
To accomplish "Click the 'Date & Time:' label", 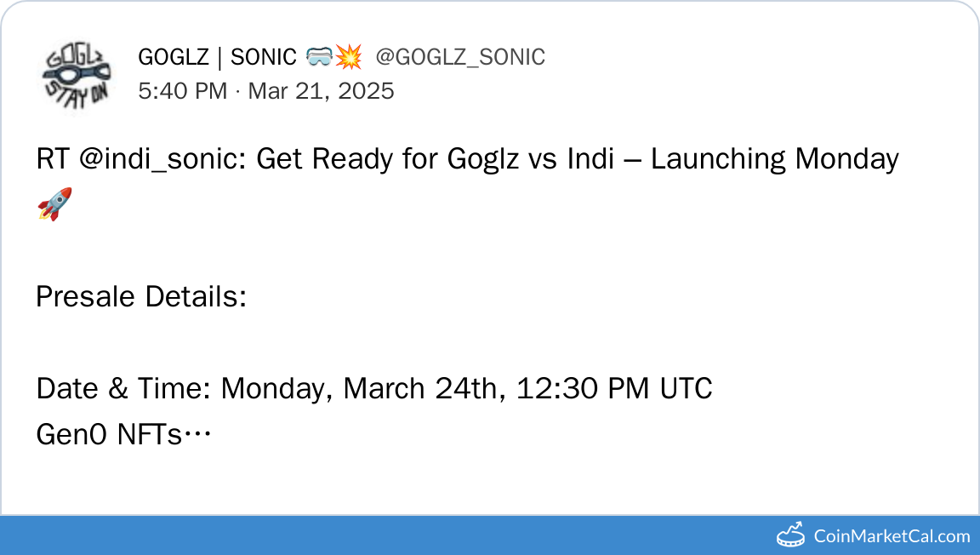I will [x=124, y=389].
